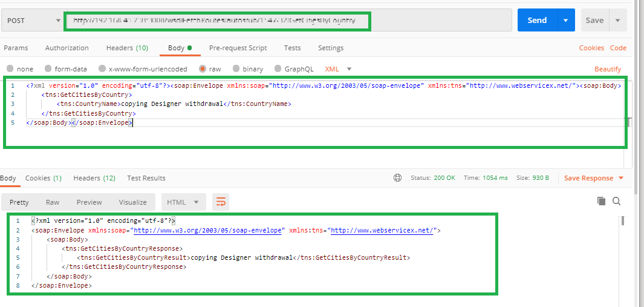The image size is (644, 307).
Task: Switch to the Raw response view
Action: point(53,202)
